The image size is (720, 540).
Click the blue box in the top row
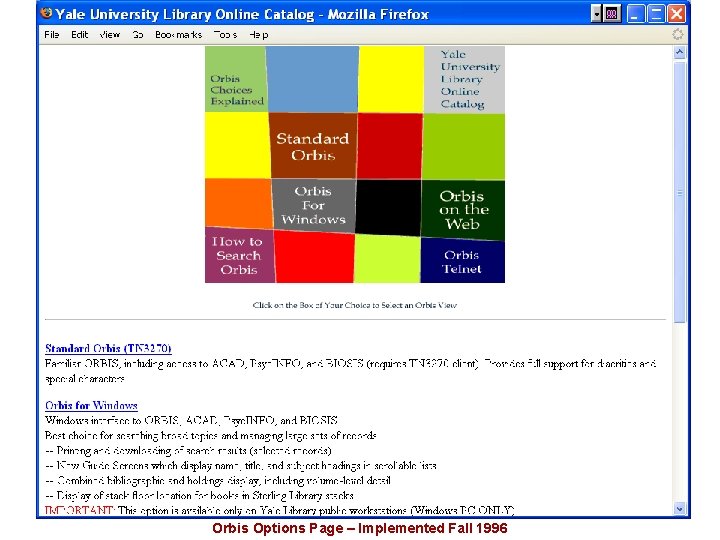tap(313, 79)
